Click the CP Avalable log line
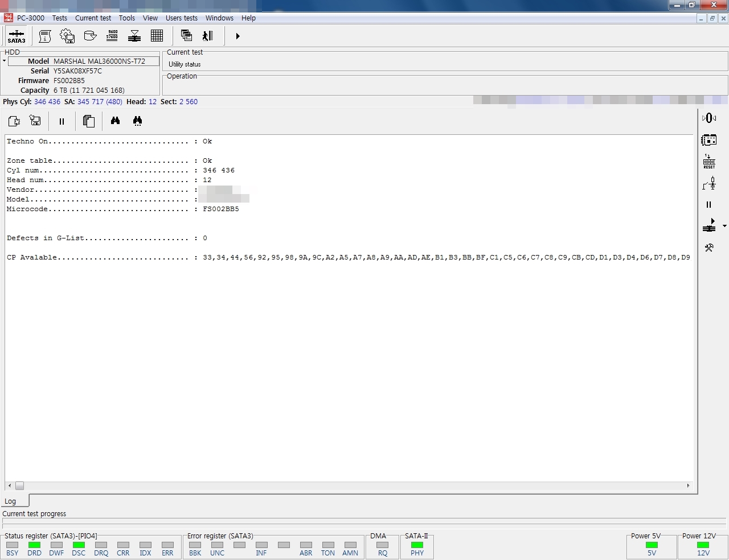Screen dimensions: 729x560 point(349,257)
